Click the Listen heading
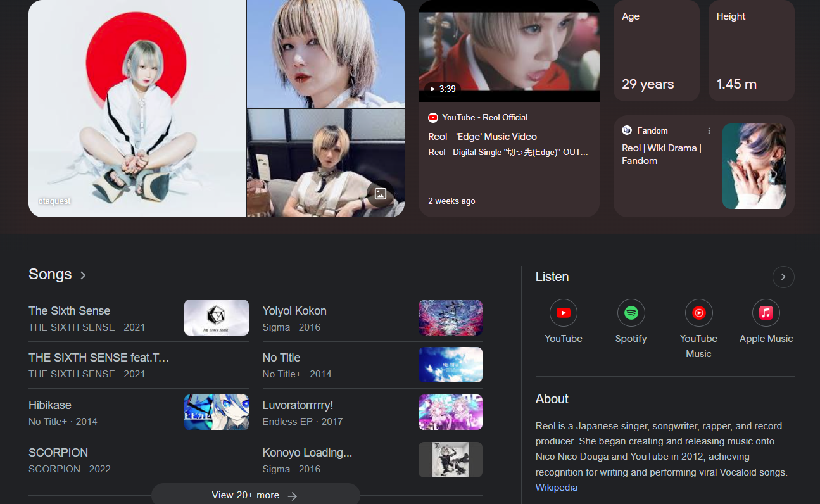The height and width of the screenshot is (504, 820). pos(552,277)
